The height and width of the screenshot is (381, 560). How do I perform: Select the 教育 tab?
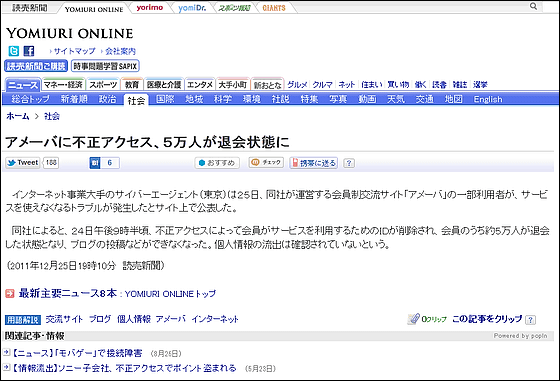(x=132, y=85)
